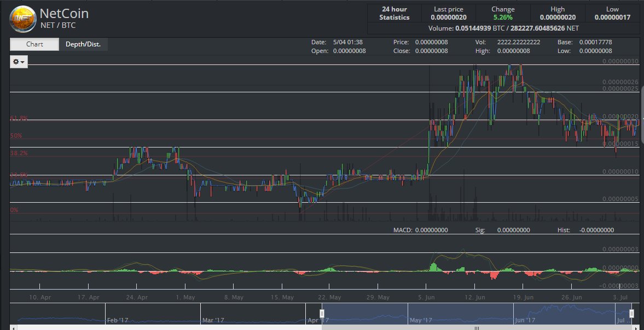644x330 pixels.
Task: Click the 24 hour Statistics heading
Action: pos(394,13)
